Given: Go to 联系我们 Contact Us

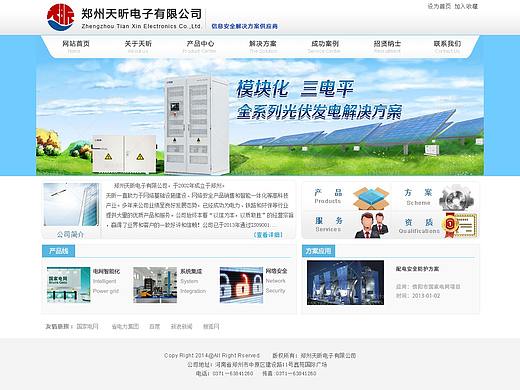Looking at the screenshot, I should click(447, 47).
